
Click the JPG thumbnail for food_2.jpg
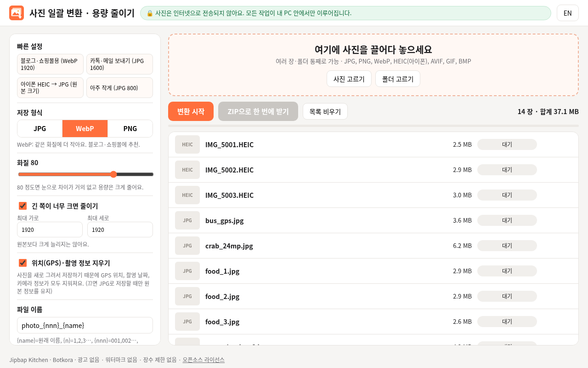(187, 296)
